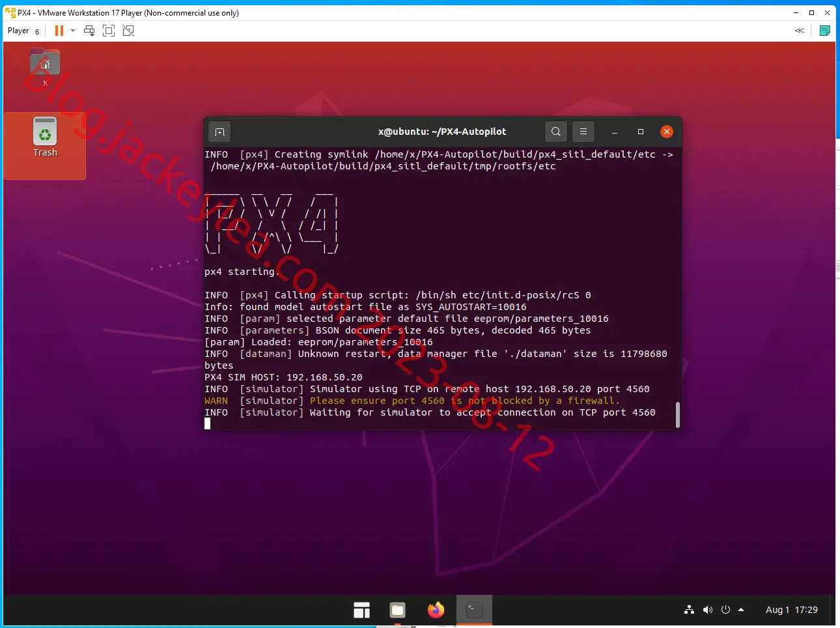Pause the virtual machine
The width and height of the screenshot is (840, 628).
(x=59, y=31)
